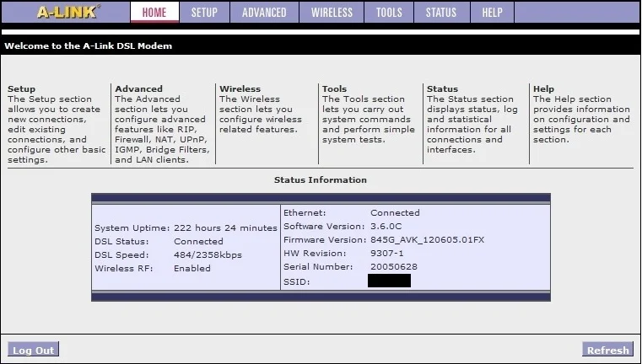
Task: Switch to the STATUS tab
Action: click(440, 13)
